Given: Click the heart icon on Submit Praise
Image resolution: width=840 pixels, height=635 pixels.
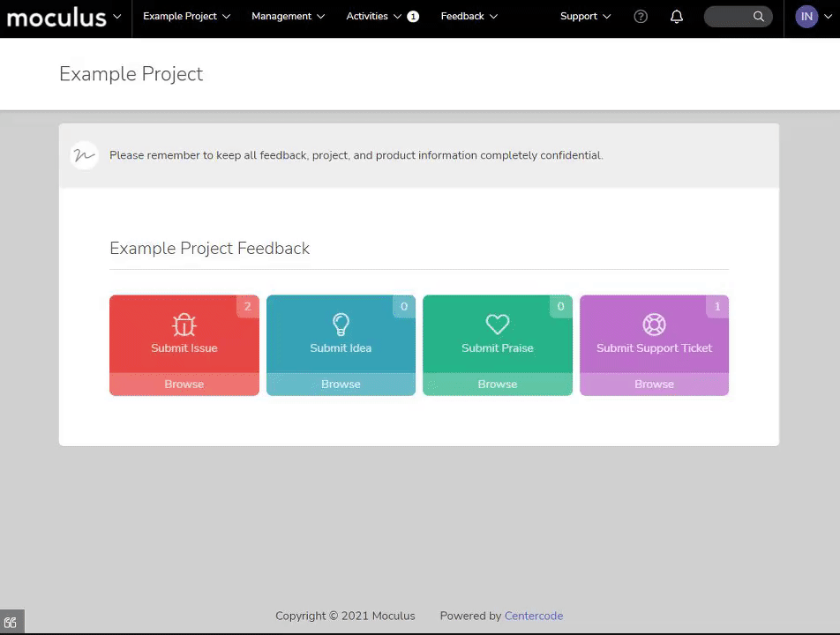Looking at the screenshot, I should point(497,325).
